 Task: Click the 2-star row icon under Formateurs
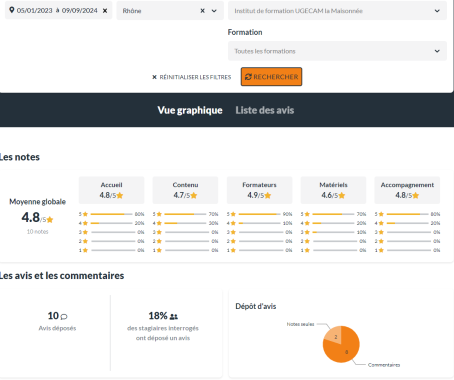coord(233,241)
